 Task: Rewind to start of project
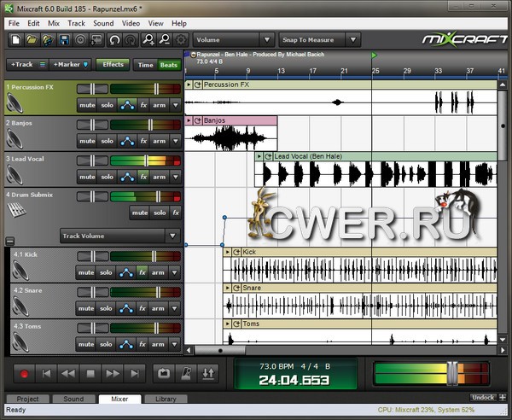(46, 373)
